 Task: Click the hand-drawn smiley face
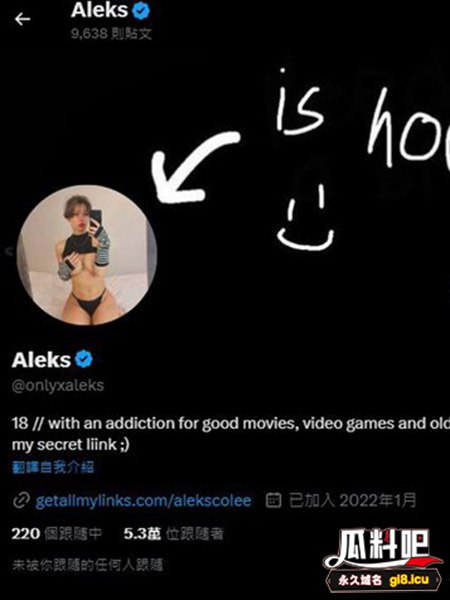coord(305,218)
